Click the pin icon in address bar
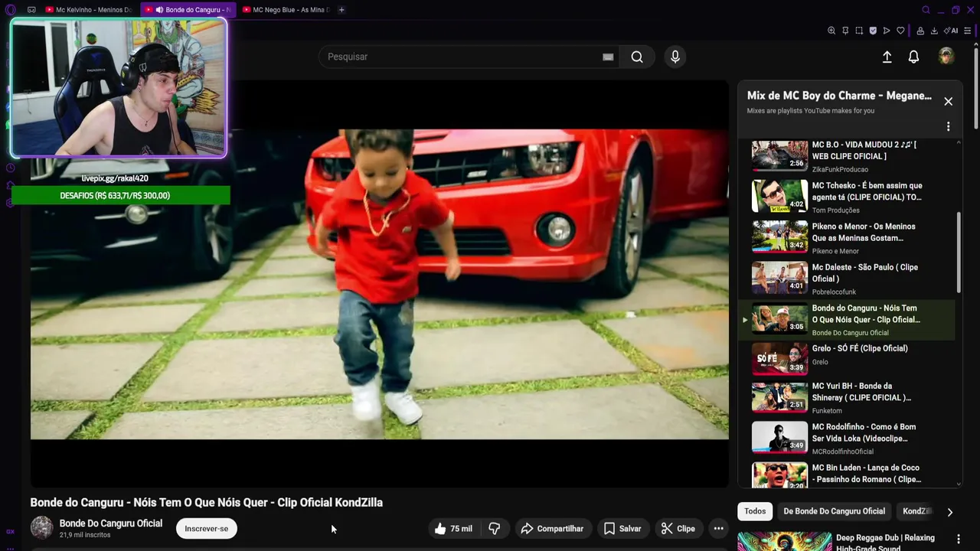 tap(845, 31)
